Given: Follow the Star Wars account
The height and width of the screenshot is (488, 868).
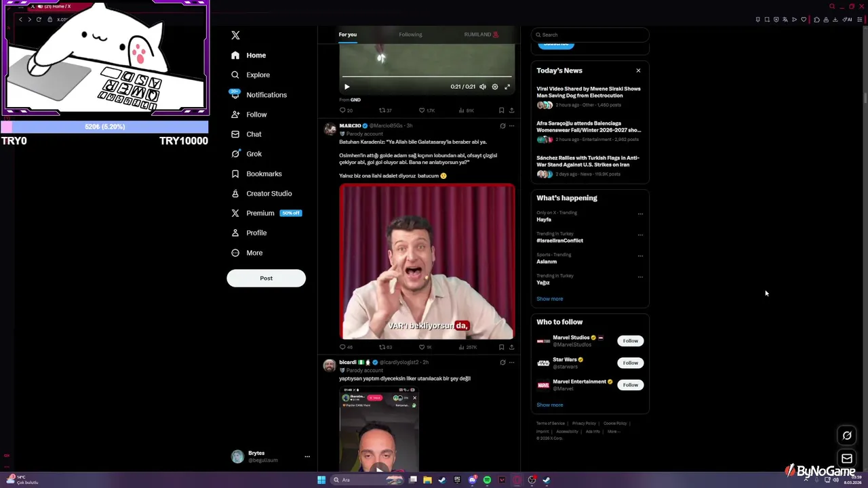Looking at the screenshot, I should pyautogui.click(x=630, y=363).
